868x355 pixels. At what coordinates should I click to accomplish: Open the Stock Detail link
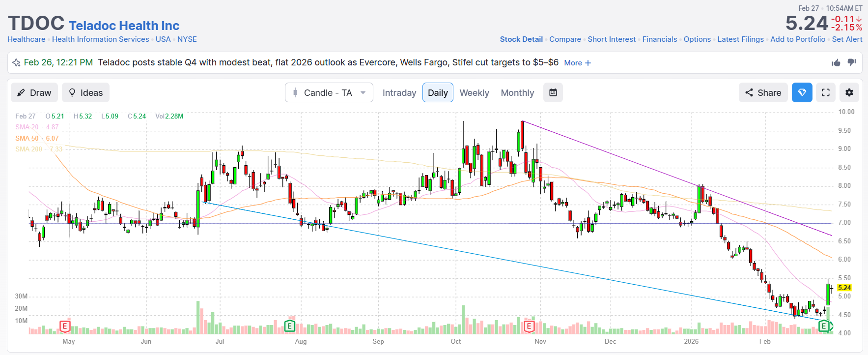521,39
